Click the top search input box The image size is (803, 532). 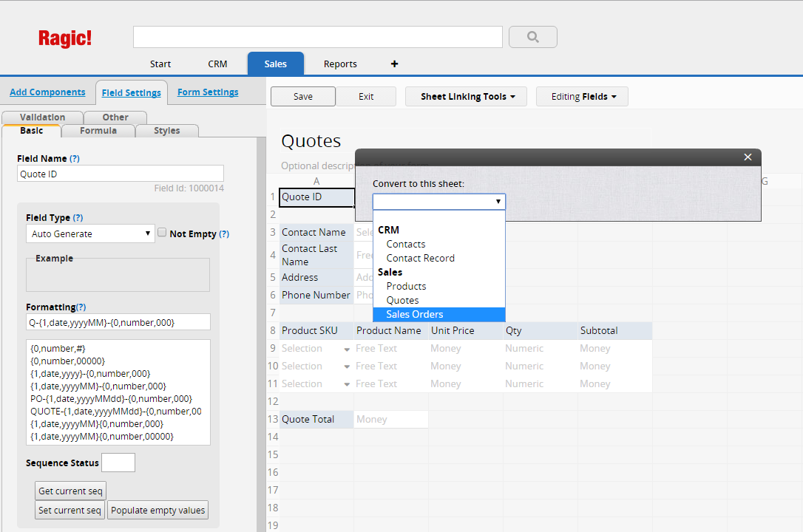(317, 37)
